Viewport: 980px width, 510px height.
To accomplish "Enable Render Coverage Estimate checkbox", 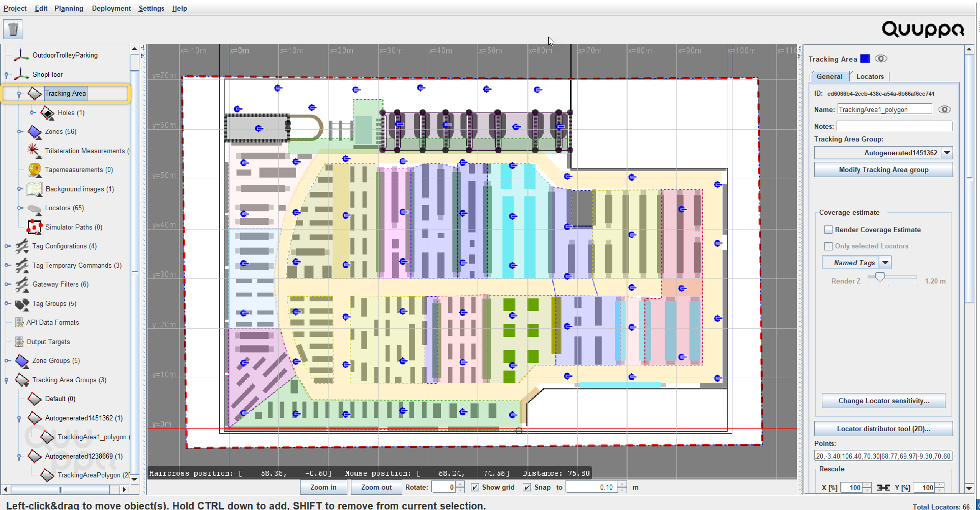I will tap(828, 230).
